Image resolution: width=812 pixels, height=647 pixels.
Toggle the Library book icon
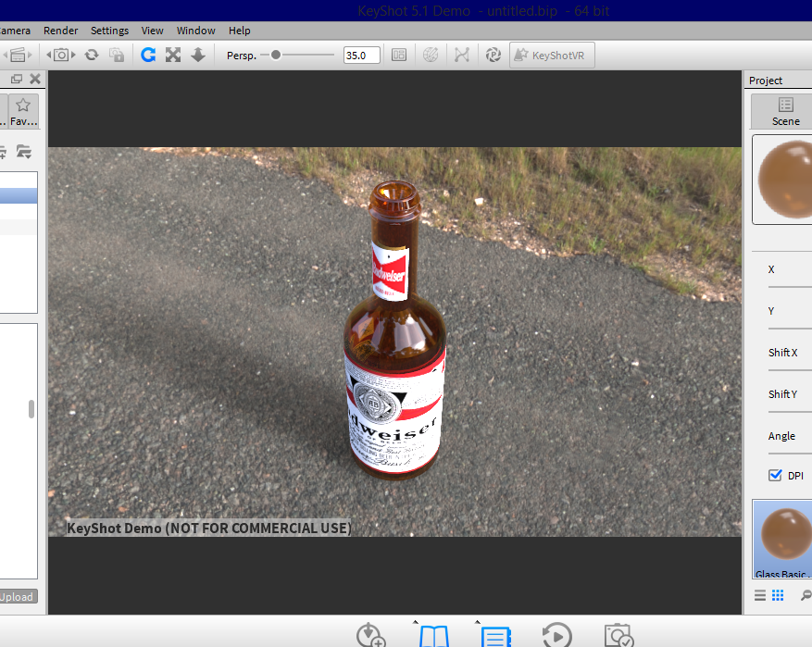coord(434,636)
